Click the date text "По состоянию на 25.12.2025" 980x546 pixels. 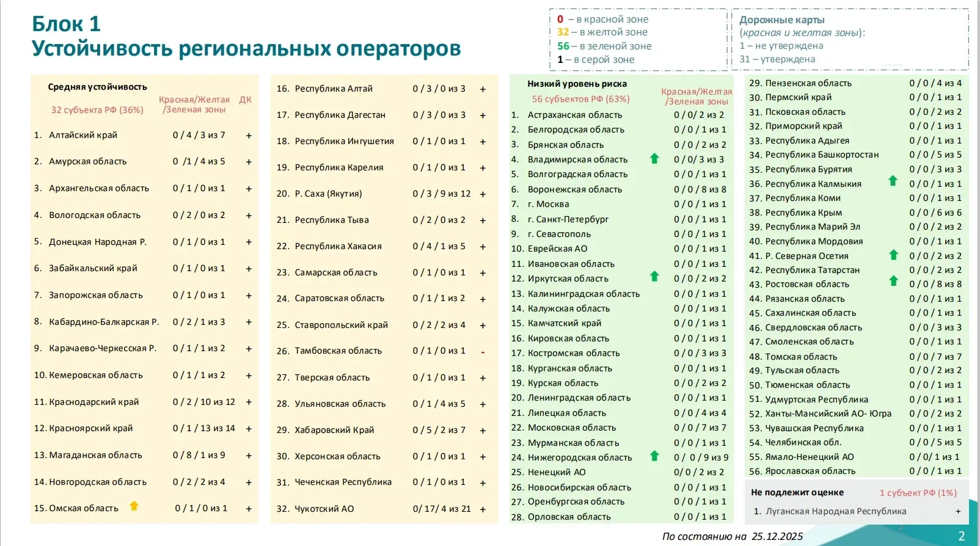point(732,536)
